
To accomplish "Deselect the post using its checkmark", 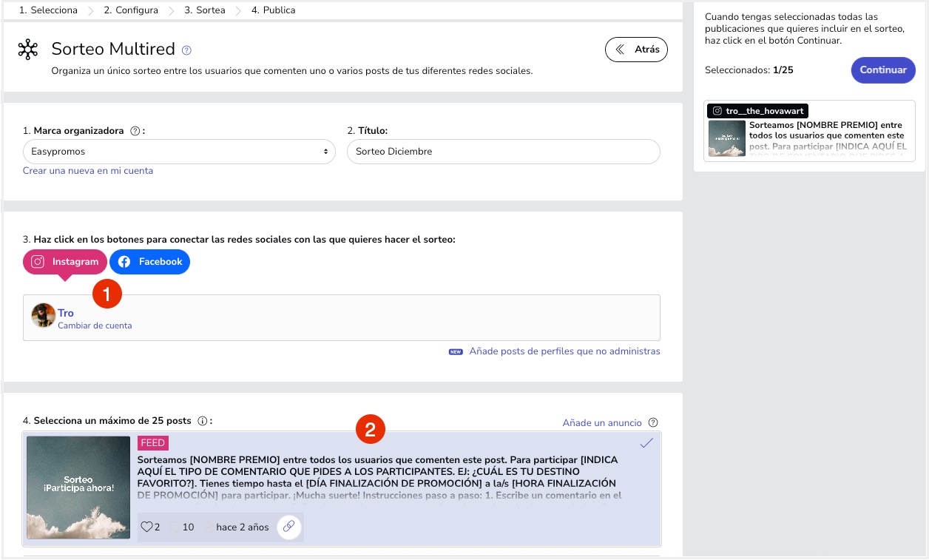I will click(646, 443).
